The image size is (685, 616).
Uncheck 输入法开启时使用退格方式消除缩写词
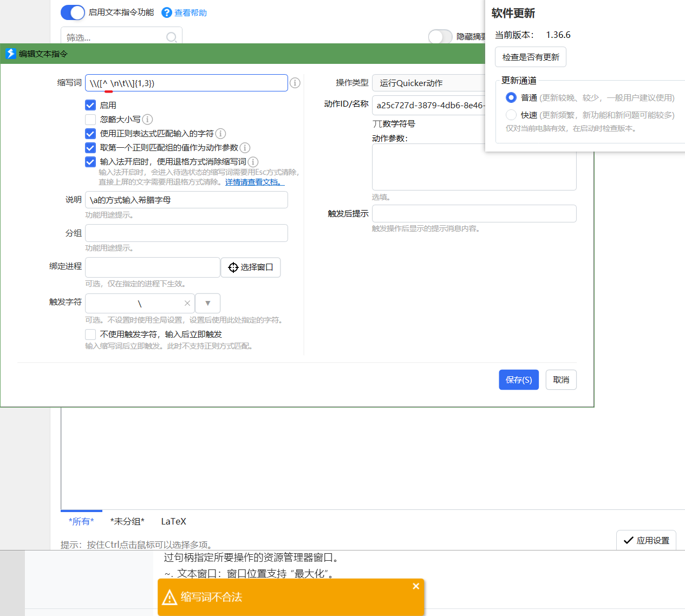pos(90,161)
